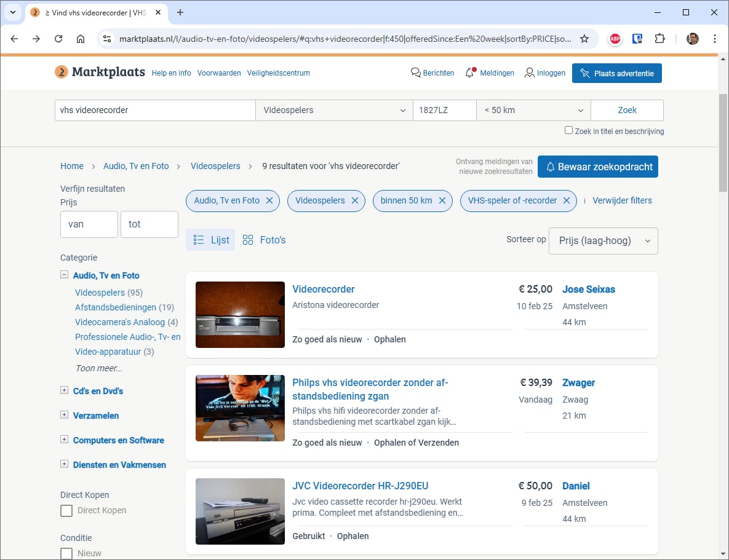Open the Chrome profile avatar
Viewport: 729px width, 560px height.
[x=692, y=39]
